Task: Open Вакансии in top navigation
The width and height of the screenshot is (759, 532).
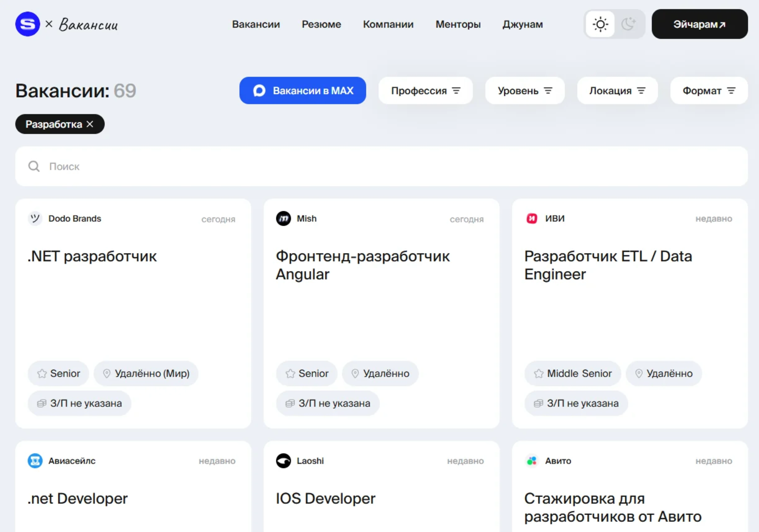Action: 256,25
